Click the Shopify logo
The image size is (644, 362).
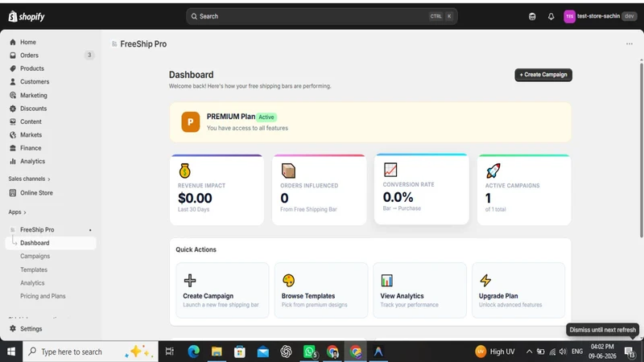(x=27, y=16)
